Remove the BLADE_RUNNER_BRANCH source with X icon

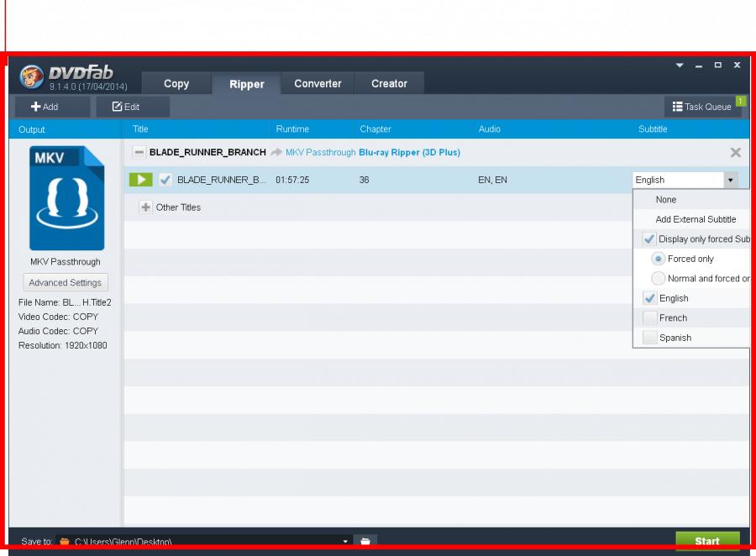tap(735, 152)
